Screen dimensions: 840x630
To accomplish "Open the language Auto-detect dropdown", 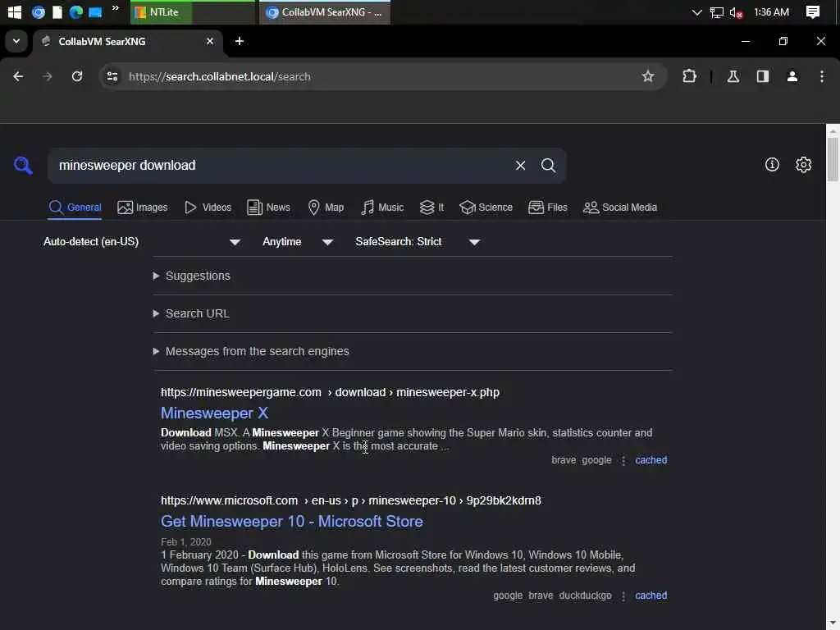I will [x=142, y=242].
